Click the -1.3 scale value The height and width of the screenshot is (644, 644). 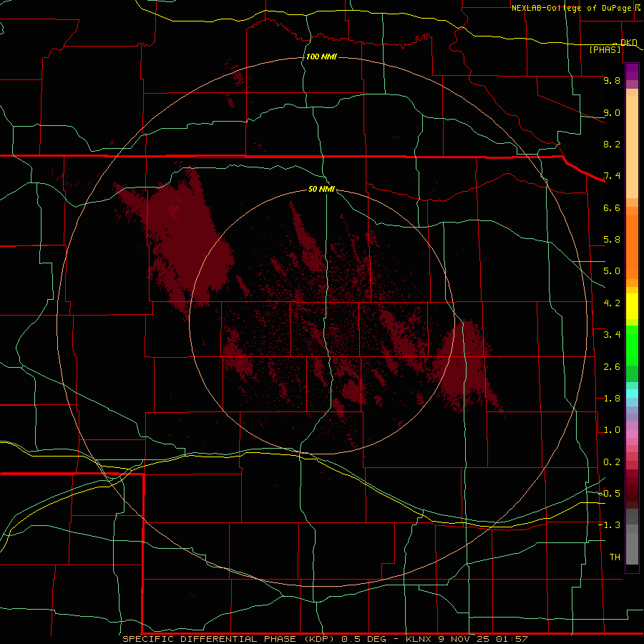click(x=610, y=525)
